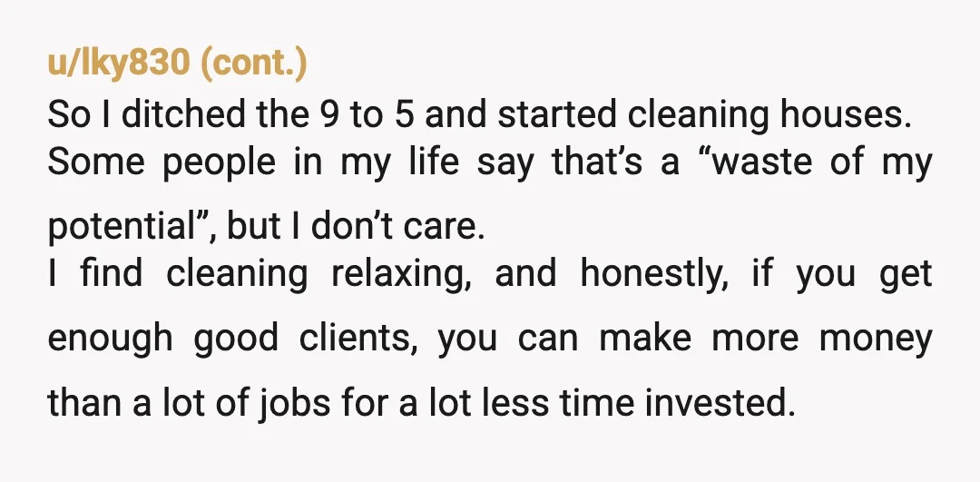Click the words "than a lot of jobs"
980x482 pixels.
coord(189,403)
